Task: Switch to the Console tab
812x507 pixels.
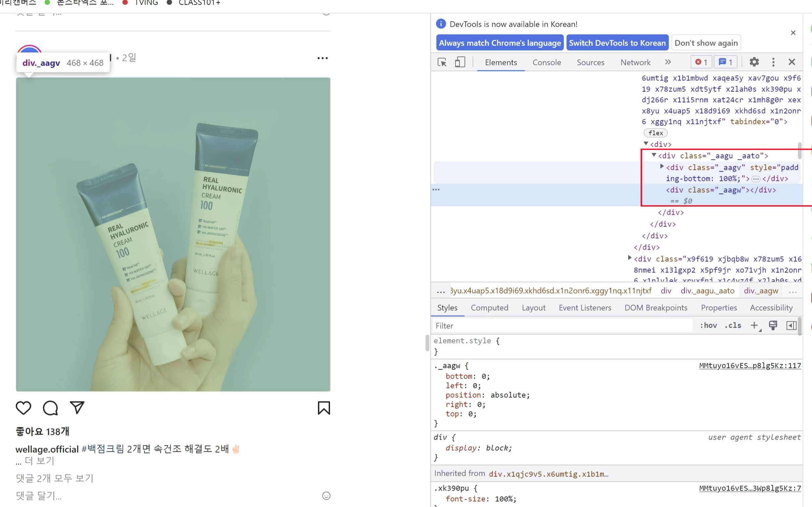Action: [x=547, y=62]
